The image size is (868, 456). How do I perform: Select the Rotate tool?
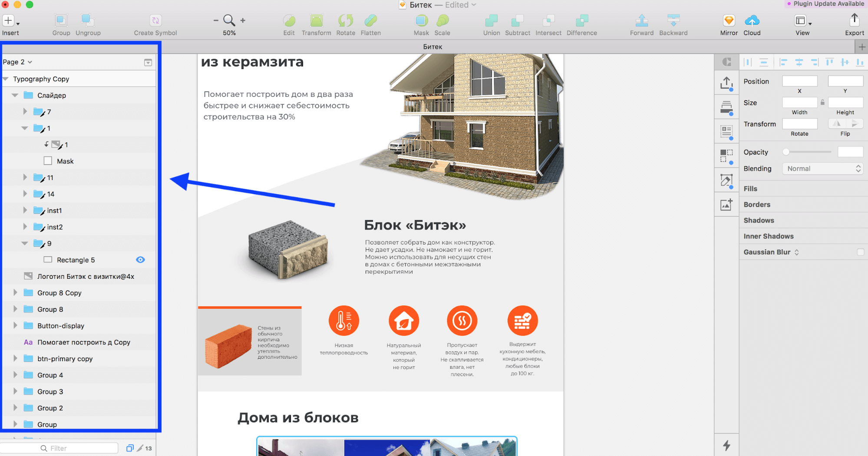click(x=346, y=20)
